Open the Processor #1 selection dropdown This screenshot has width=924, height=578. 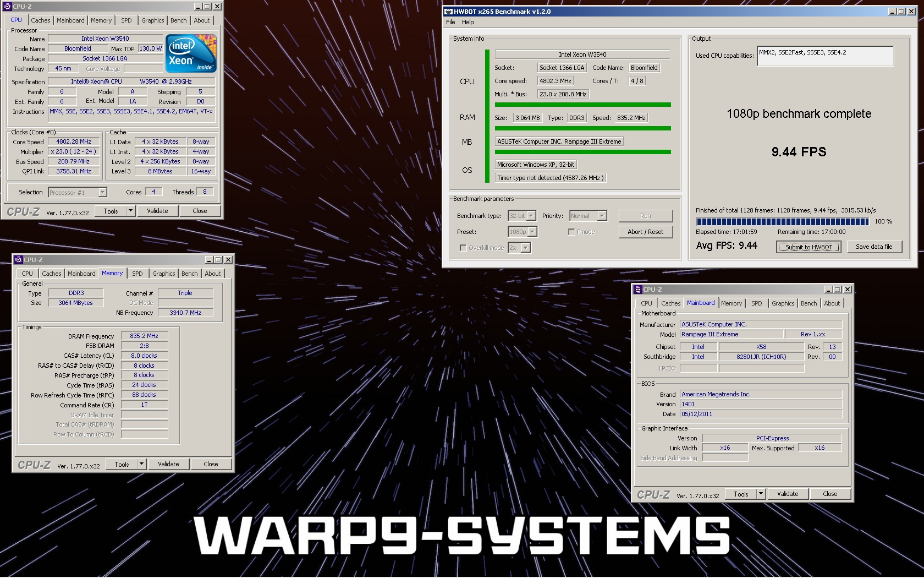tap(102, 192)
